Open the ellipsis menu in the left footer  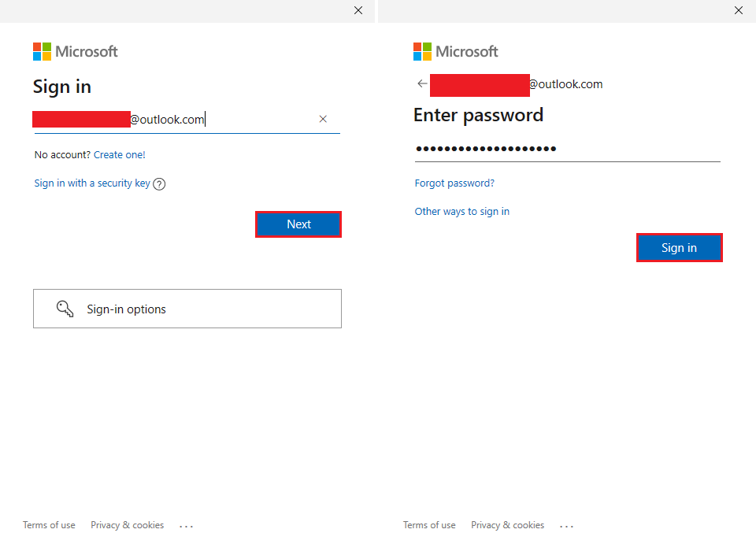pyautogui.click(x=186, y=525)
